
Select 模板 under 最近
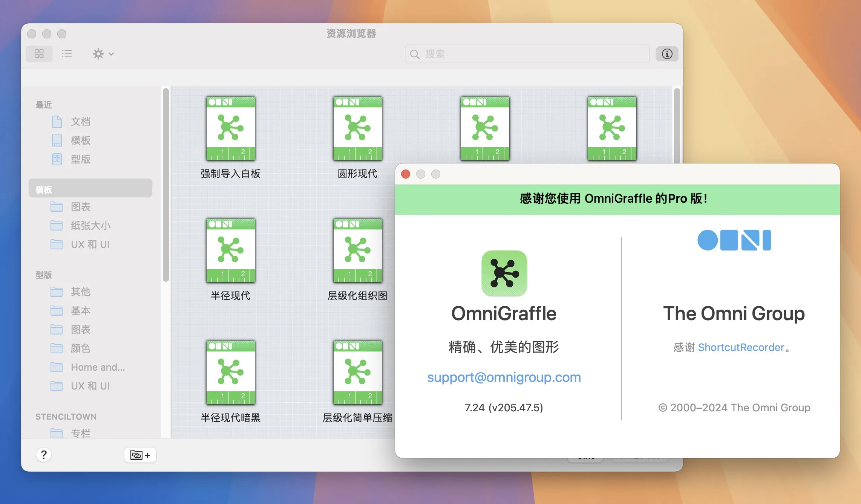(x=81, y=141)
